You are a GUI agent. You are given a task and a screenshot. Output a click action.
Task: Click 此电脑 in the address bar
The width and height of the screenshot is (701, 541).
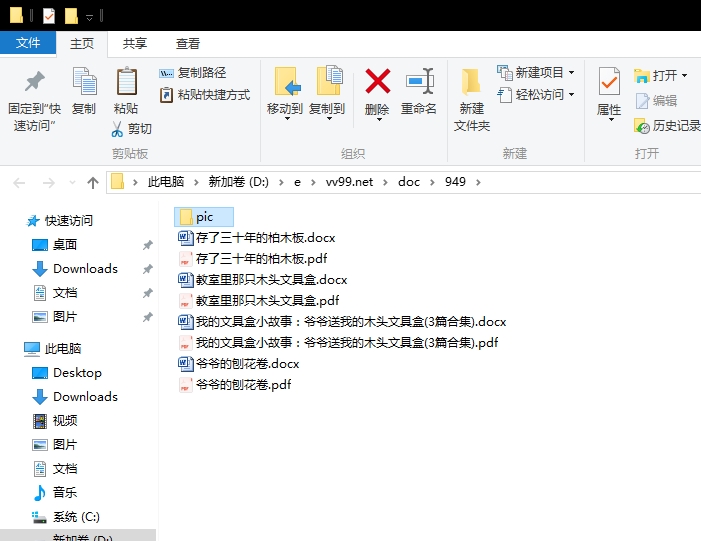[166, 182]
